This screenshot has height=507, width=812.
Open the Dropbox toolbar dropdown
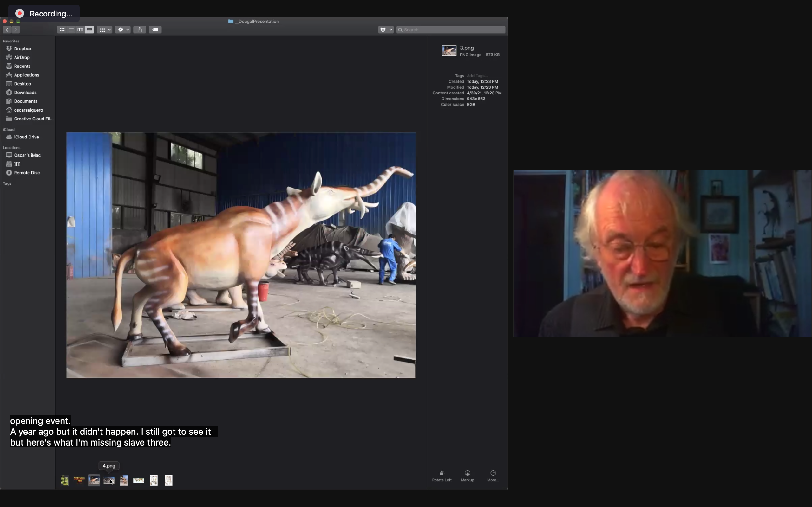pos(385,29)
